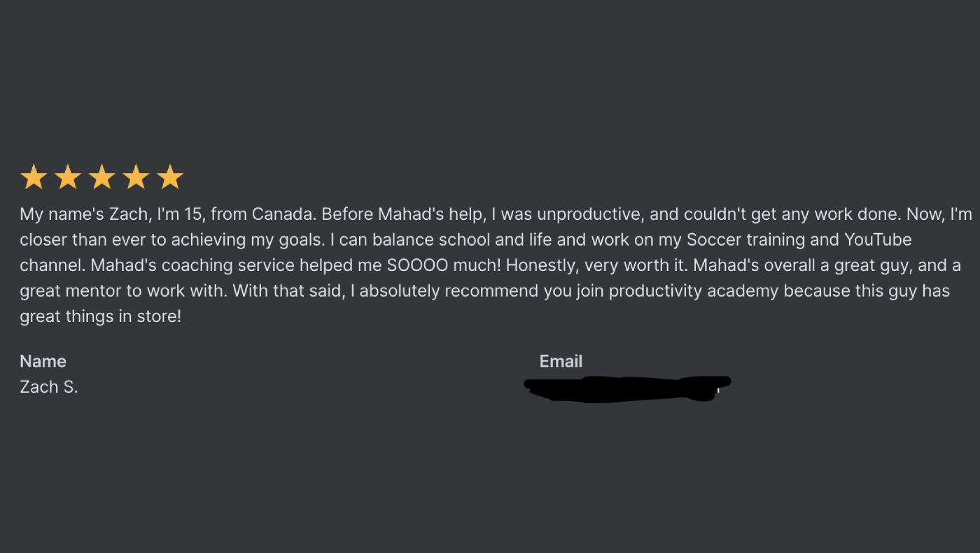Click the first gold rating star

33,178
